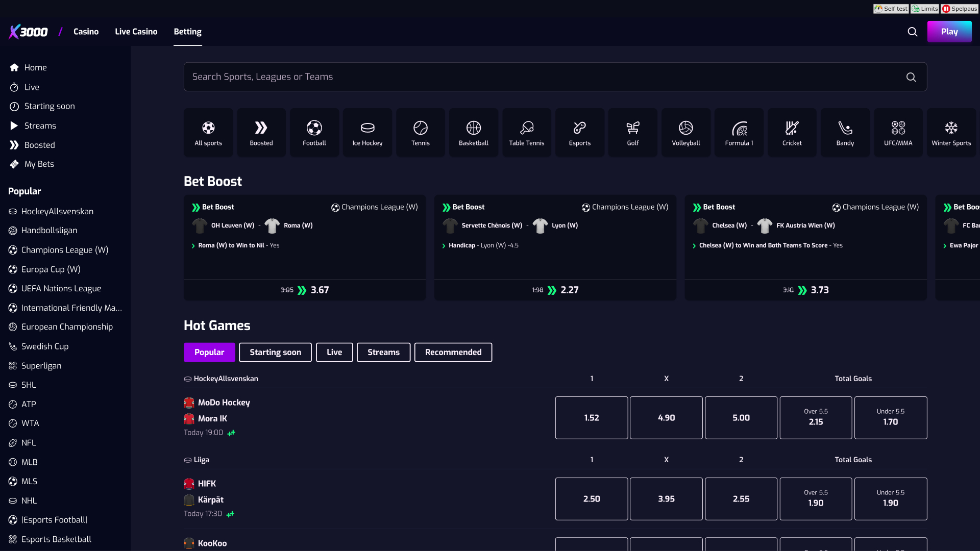980x551 pixels.
Task: Pick MoDo Hockey win odds 1.52
Action: 592,418
